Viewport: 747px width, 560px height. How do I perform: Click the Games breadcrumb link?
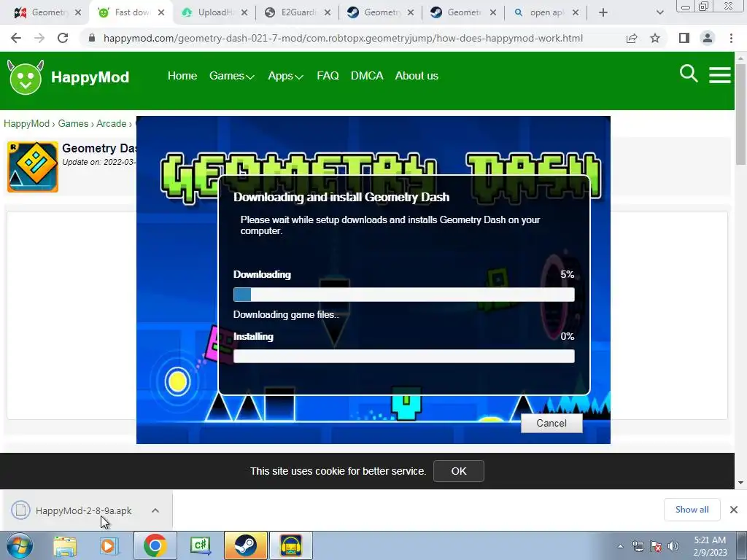coord(73,124)
